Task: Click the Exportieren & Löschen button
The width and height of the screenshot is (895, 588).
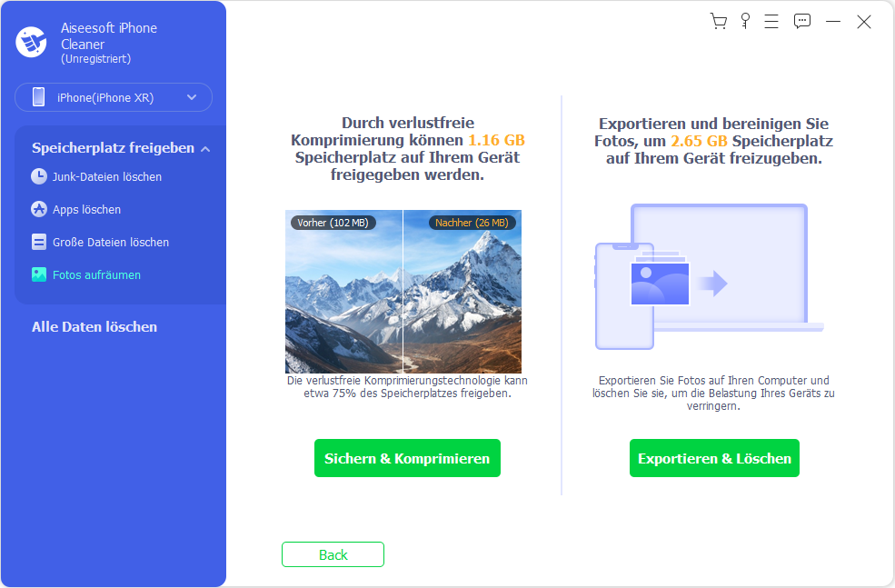Action: tap(714, 458)
